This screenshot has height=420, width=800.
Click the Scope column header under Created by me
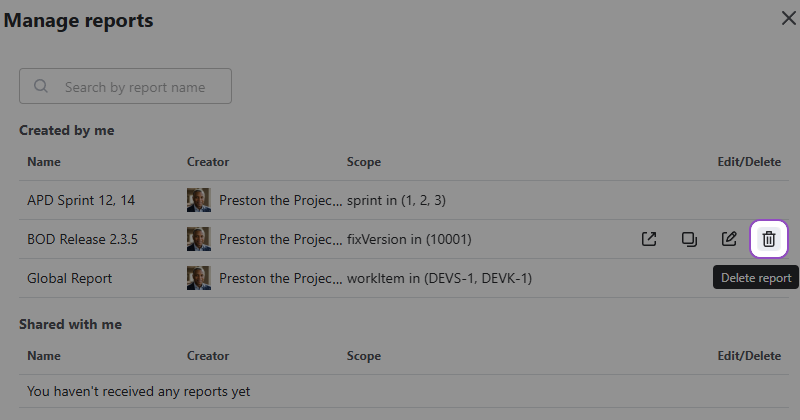pyautogui.click(x=364, y=162)
